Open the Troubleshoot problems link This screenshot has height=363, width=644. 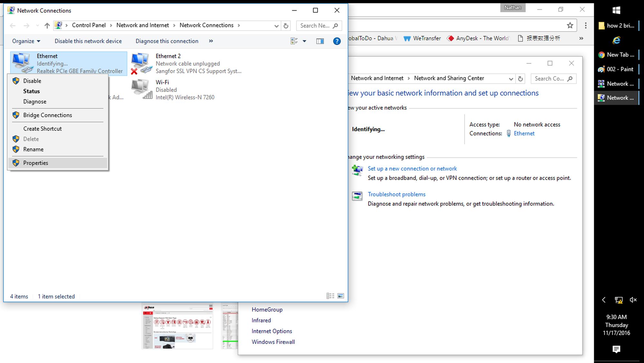pos(396,194)
